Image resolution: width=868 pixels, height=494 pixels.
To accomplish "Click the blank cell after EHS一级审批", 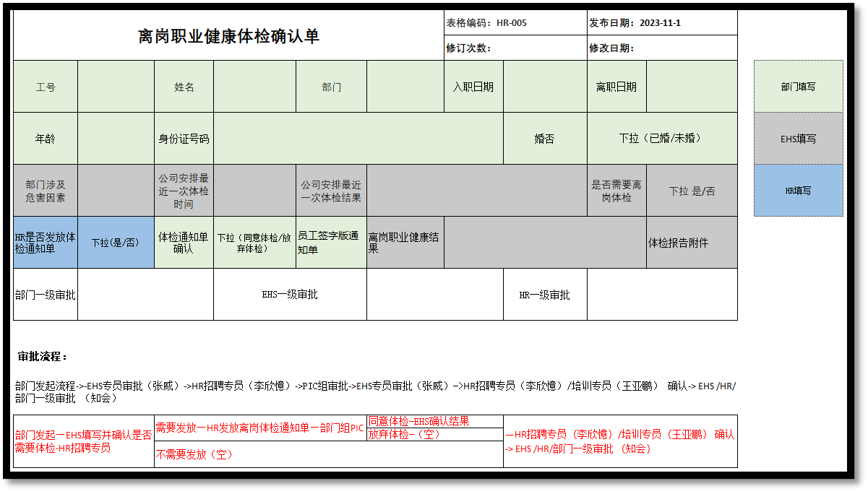I will [434, 295].
